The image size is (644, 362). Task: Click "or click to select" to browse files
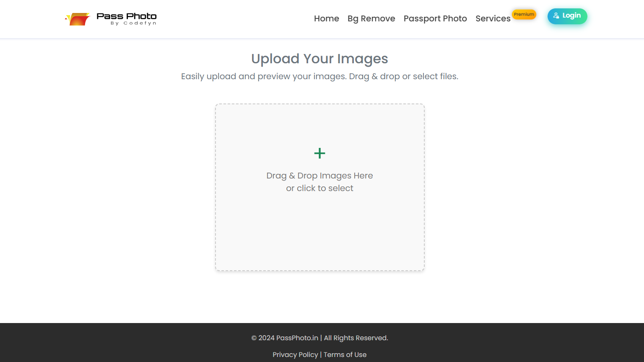(319, 188)
